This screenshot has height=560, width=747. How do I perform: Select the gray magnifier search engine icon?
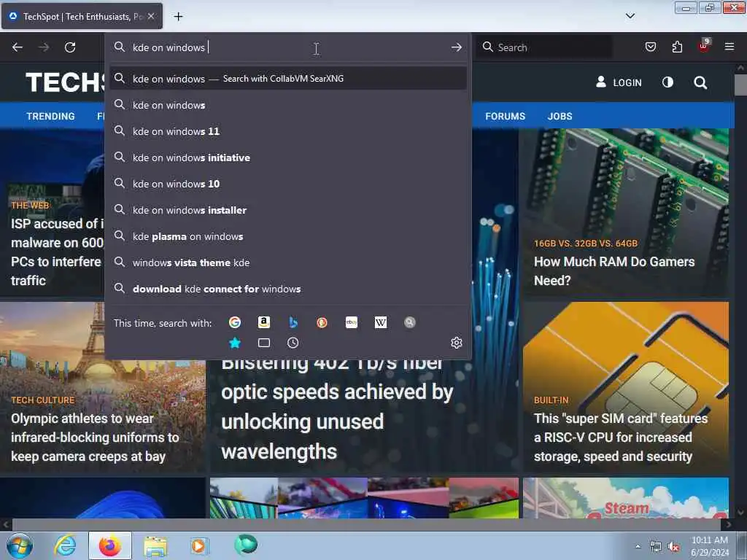tap(410, 322)
